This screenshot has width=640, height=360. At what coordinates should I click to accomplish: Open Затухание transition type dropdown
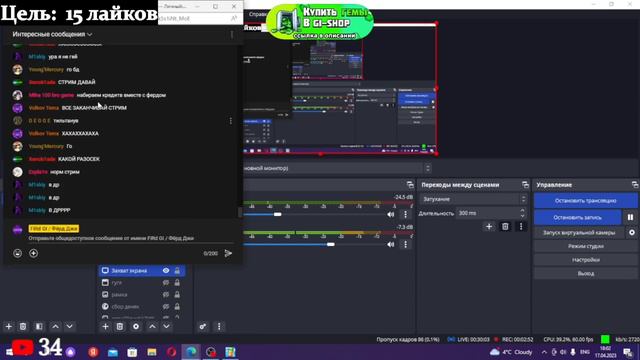pyautogui.click(x=473, y=199)
